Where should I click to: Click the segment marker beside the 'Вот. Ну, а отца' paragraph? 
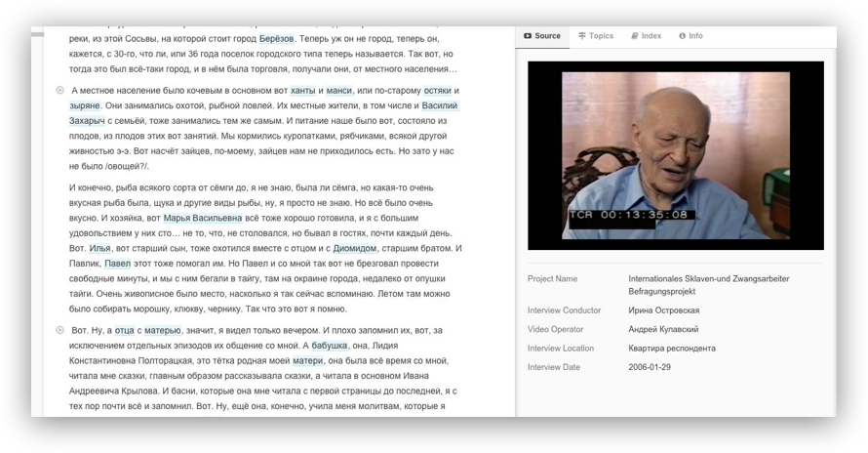click(60, 331)
